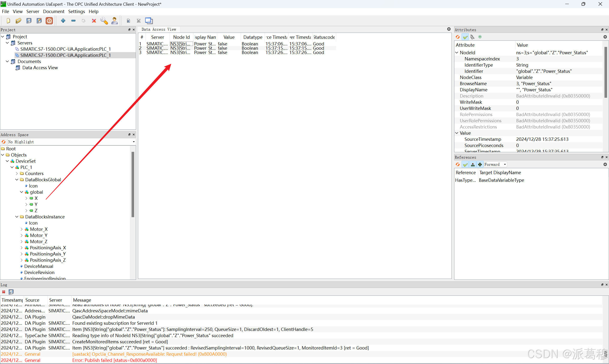
Task: Save project using the floppy disk icon
Action: click(29, 21)
